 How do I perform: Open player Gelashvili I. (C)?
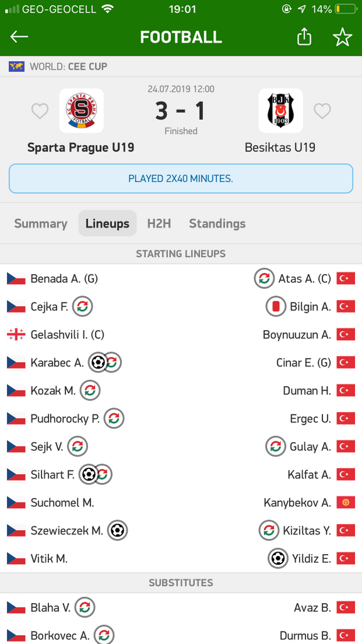[x=68, y=335]
